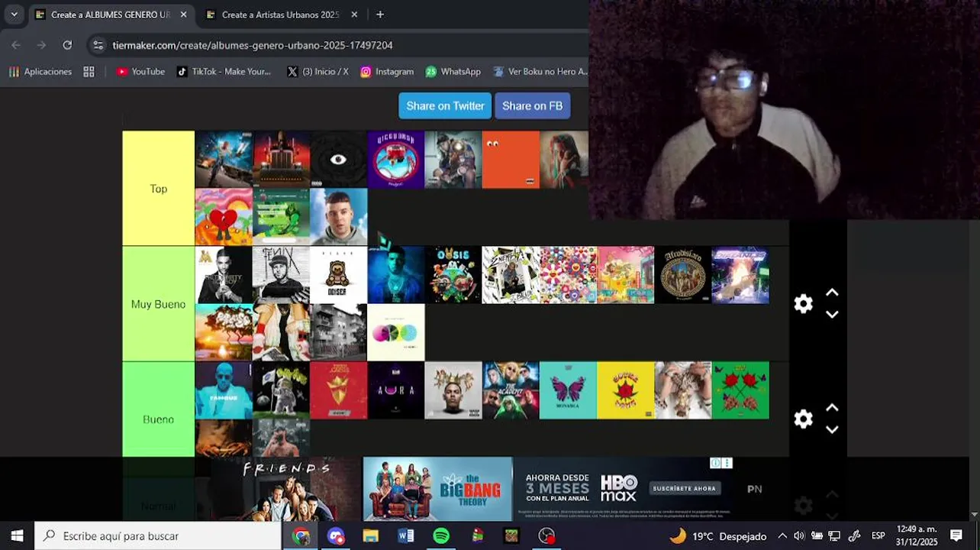Screen dimensions: 980x550
Task: Go back with browser back arrow
Action: [x=16, y=45]
